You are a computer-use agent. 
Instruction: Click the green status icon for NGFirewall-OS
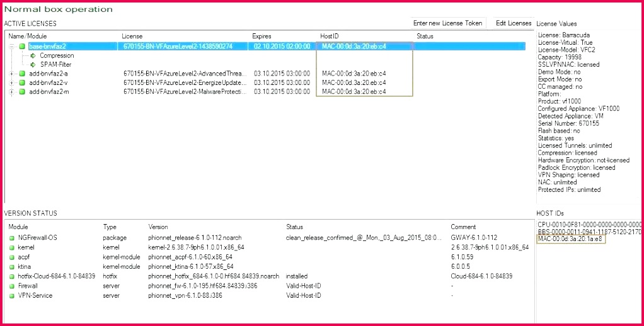point(11,238)
